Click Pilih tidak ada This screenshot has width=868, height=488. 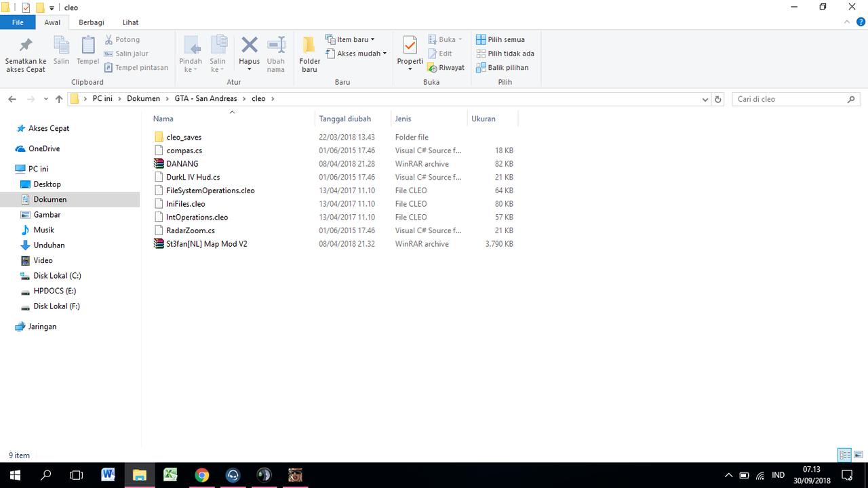pos(505,54)
